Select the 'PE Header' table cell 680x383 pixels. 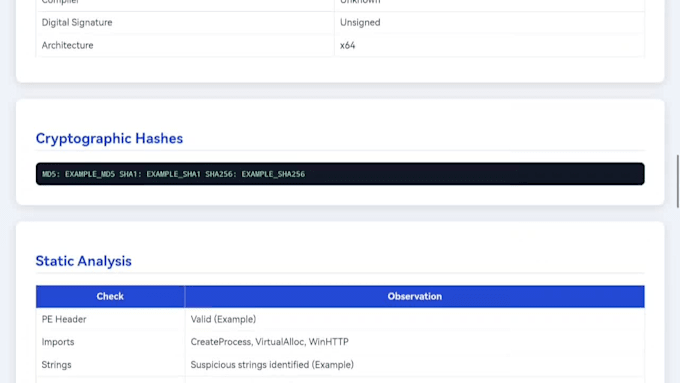click(x=110, y=319)
